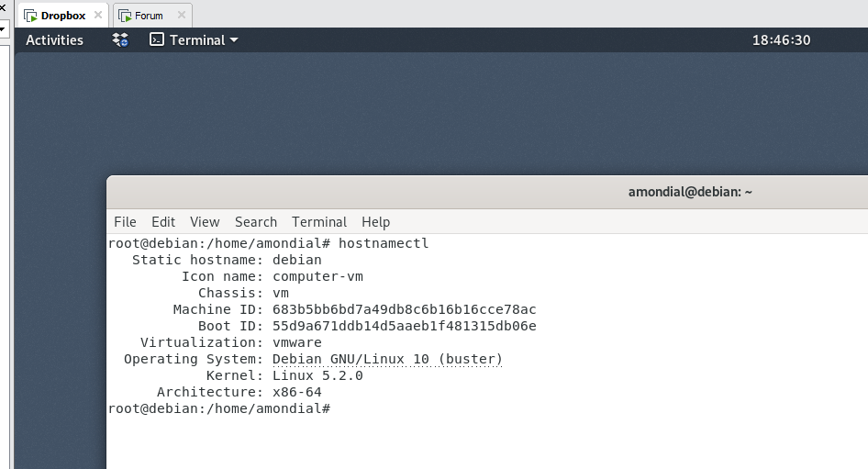Open the Activities overview

click(x=54, y=39)
